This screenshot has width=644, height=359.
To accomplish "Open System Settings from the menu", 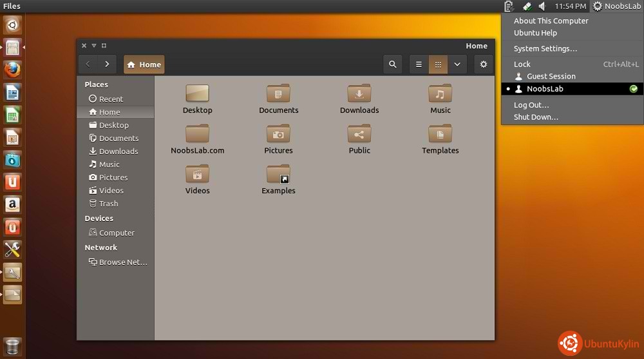I will (545, 49).
